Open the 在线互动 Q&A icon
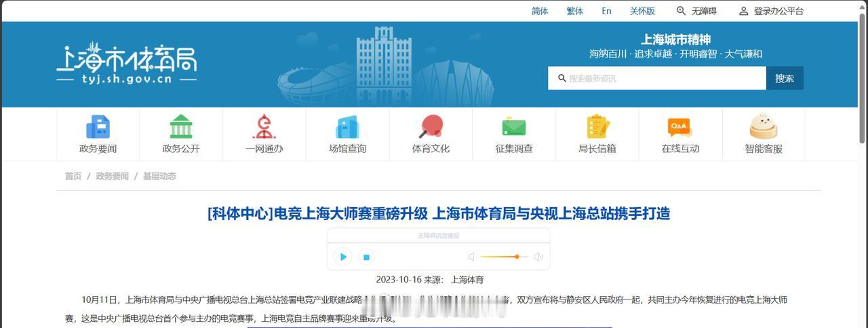Image resolution: width=868 pixels, height=328 pixels. coord(680,127)
